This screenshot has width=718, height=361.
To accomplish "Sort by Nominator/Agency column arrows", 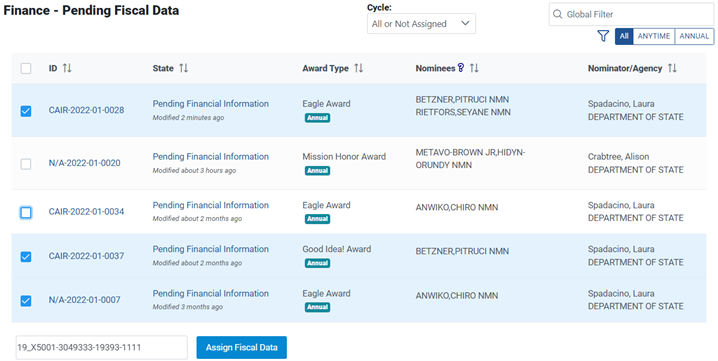I will click(672, 68).
